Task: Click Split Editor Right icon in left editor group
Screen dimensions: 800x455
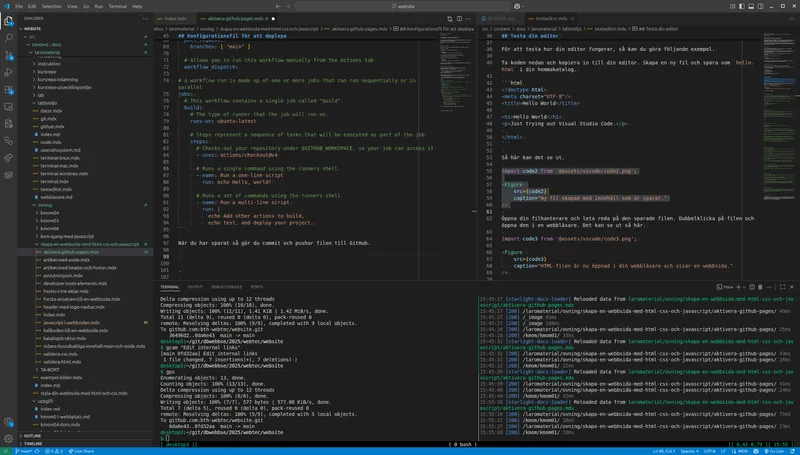Action: point(459,18)
